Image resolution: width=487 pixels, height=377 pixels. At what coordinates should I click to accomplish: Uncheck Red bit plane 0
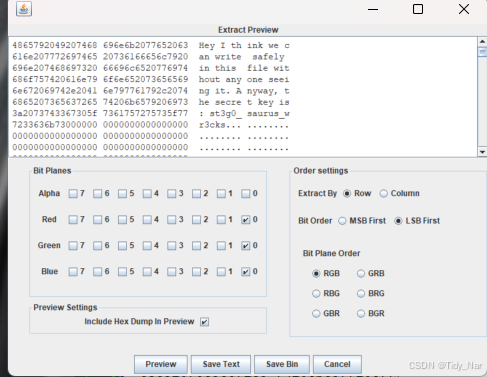click(x=246, y=220)
